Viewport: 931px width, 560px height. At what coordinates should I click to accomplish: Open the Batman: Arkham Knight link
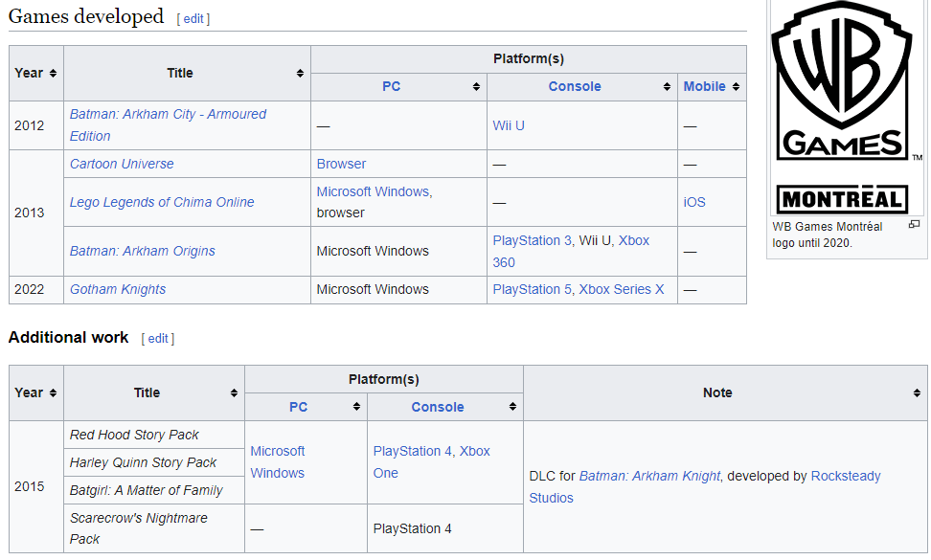click(649, 477)
